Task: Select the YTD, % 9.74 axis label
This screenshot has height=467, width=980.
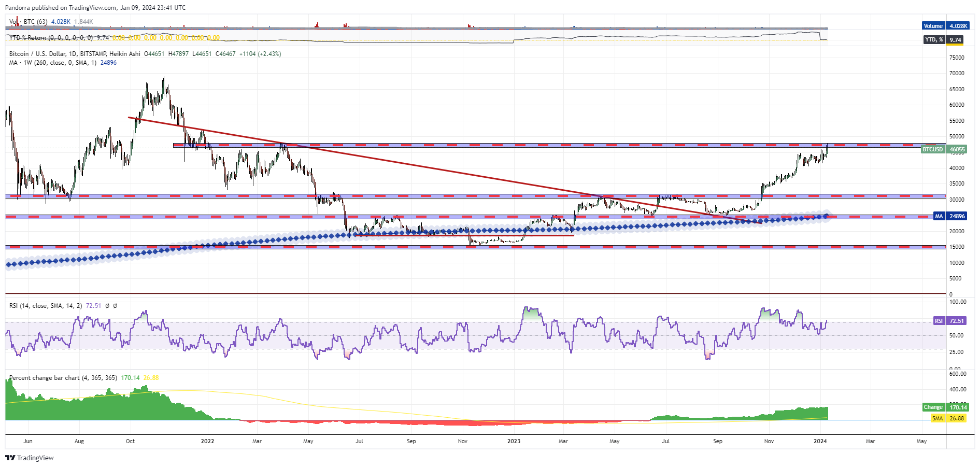Action: coord(944,39)
